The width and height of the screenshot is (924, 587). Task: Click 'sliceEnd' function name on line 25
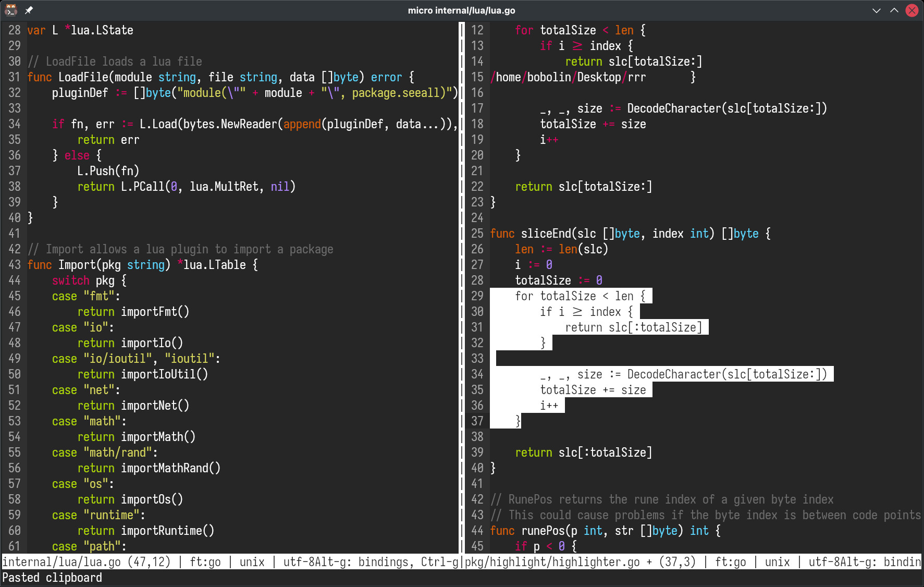[x=546, y=234]
